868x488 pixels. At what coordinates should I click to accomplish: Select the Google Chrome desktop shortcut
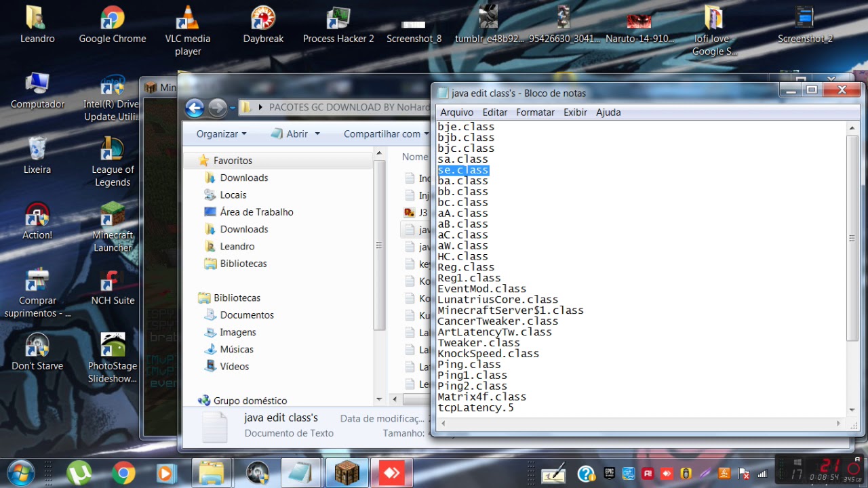[113, 25]
